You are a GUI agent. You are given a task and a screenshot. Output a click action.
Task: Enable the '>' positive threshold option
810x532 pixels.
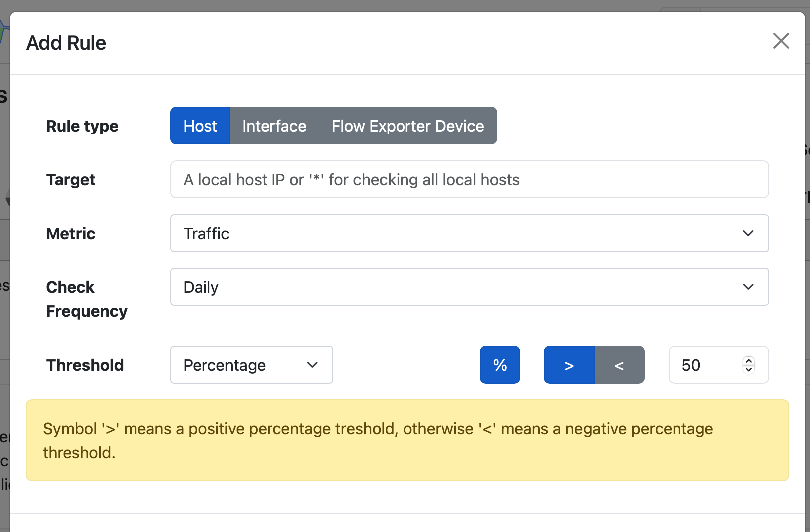569,365
